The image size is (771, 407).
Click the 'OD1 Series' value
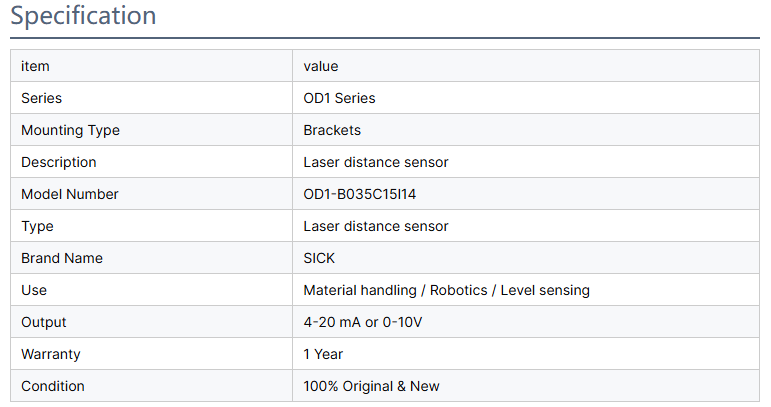pyautogui.click(x=339, y=98)
